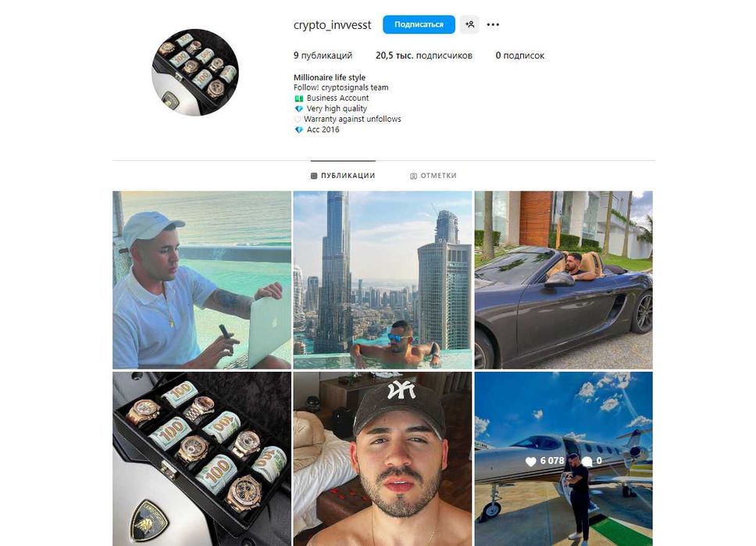Open the watches and cash box post
The height and width of the screenshot is (546, 756).
coord(202,459)
